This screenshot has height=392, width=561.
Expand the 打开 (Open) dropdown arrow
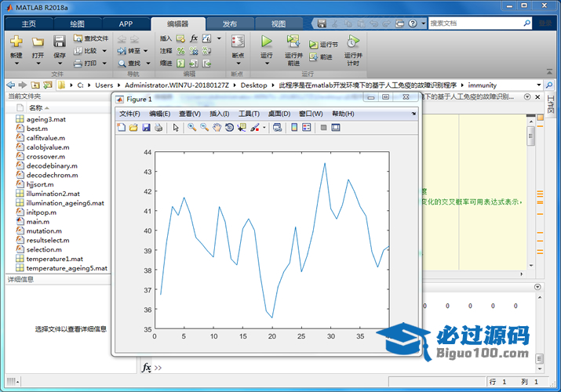pyautogui.click(x=38, y=64)
